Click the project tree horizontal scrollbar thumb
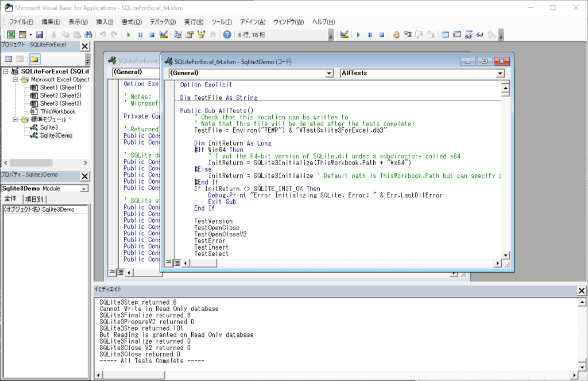The height and width of the screenshot is (381, 588). coord(31,162)
